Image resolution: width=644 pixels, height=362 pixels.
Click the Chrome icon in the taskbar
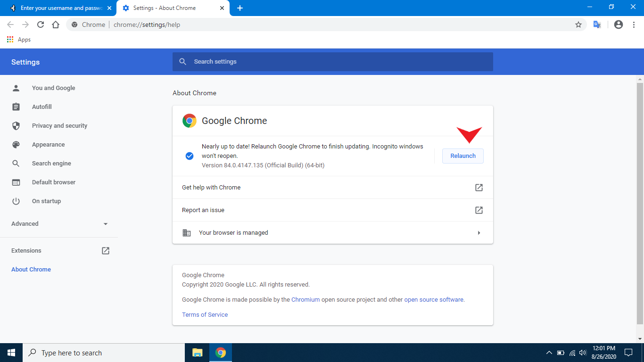[221, 353]
